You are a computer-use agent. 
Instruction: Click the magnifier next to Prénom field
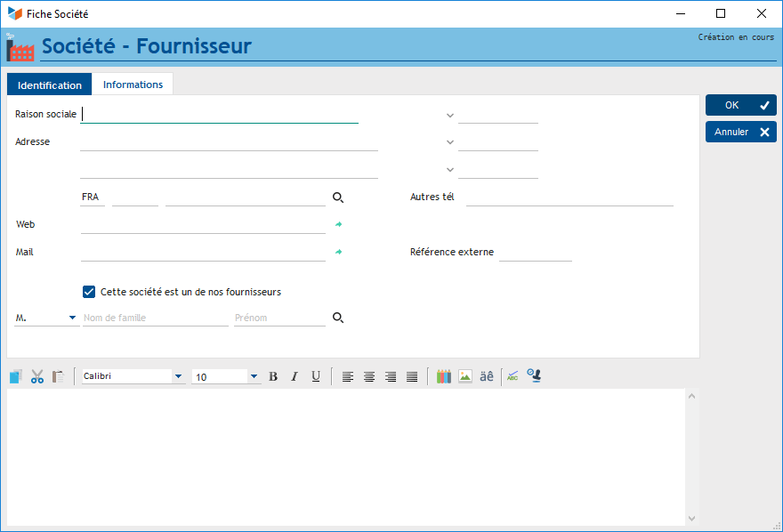[338, 318]
